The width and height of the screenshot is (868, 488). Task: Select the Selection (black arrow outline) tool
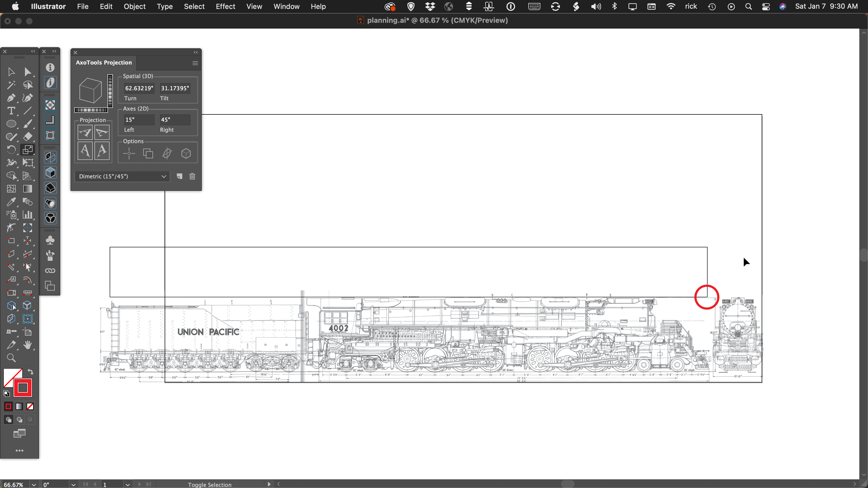click(x=11, y=72)
